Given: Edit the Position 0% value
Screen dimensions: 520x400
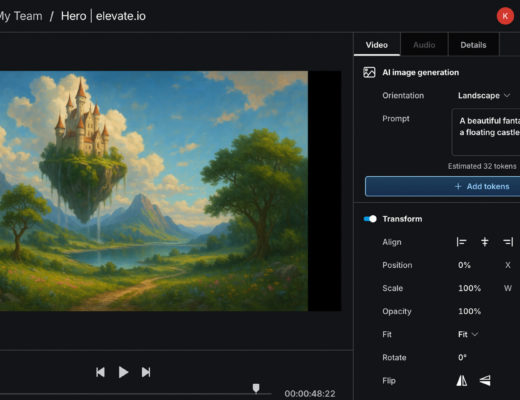Looking at the screenshot, I should (464, 265).
